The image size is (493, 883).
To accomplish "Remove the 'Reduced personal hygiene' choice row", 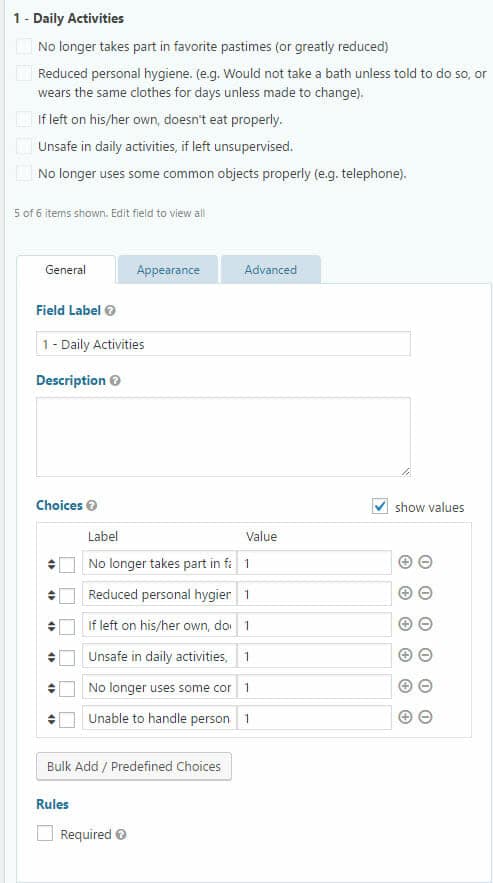I will pyautogui.click(x=425, y=593).
